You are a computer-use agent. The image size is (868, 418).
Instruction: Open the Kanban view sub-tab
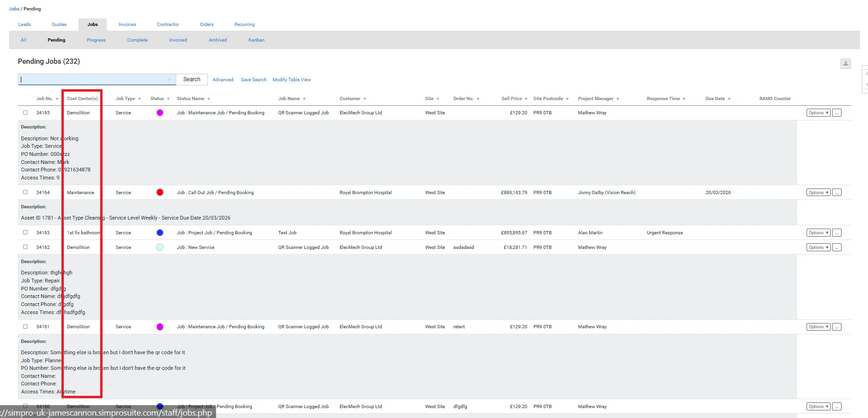pyautogui.click(x=256, y=40)
